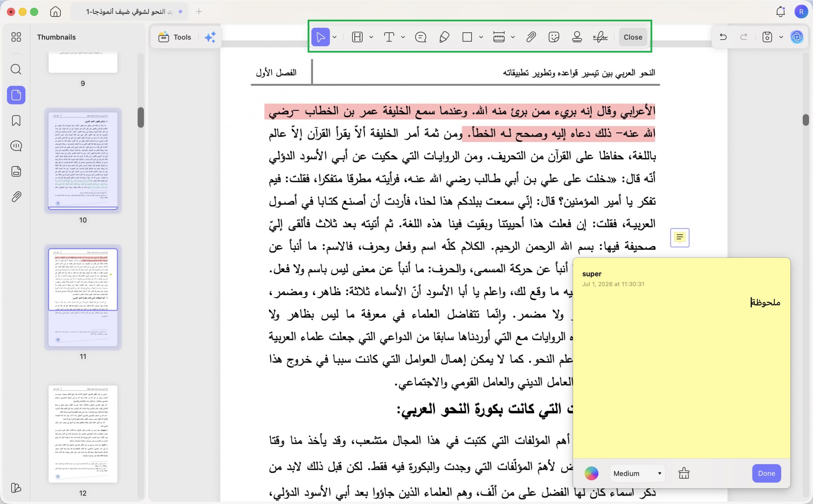Screen dimensions: 813x504
Task: Select the pencil drawing tool
Action: click(444, 37)
